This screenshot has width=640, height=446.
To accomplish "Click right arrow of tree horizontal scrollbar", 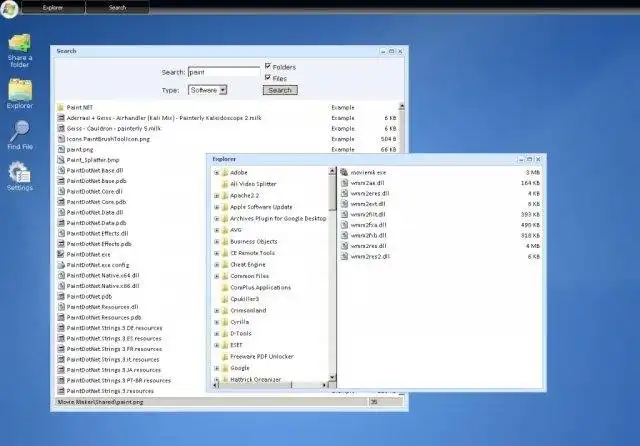I will point(324,385).
